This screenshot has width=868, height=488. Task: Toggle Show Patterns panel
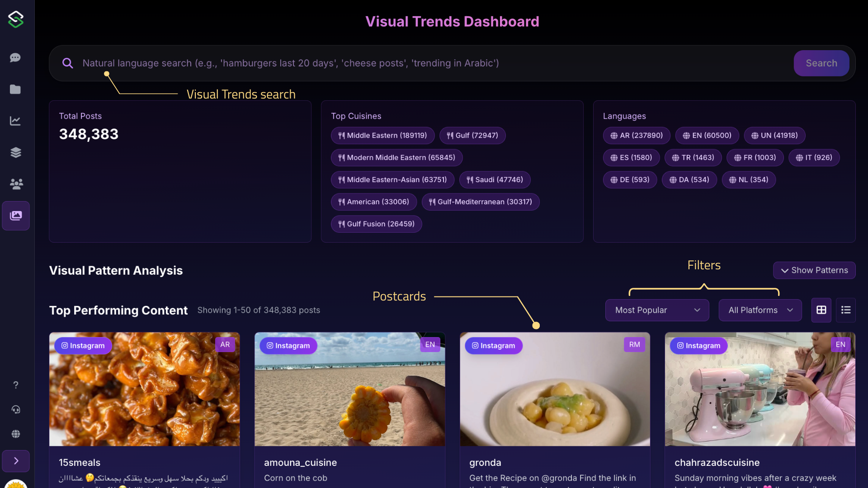pos(814,270)
